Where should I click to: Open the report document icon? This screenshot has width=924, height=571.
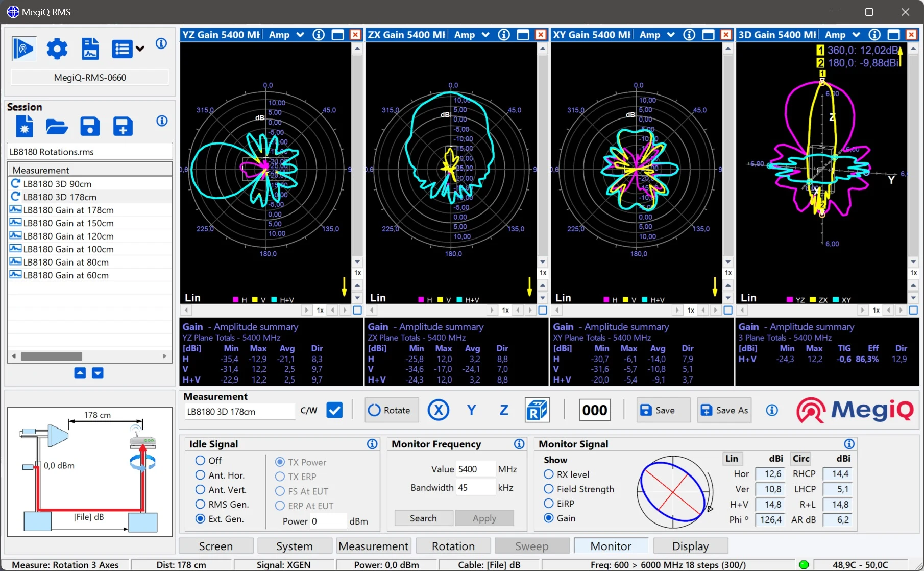point(90,49)
